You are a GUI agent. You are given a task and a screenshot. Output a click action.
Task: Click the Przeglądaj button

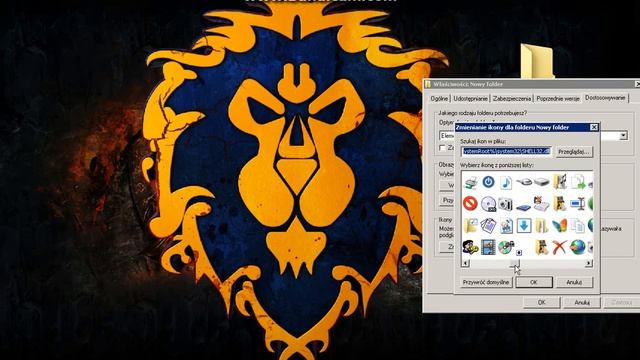(x=574, y=152)
